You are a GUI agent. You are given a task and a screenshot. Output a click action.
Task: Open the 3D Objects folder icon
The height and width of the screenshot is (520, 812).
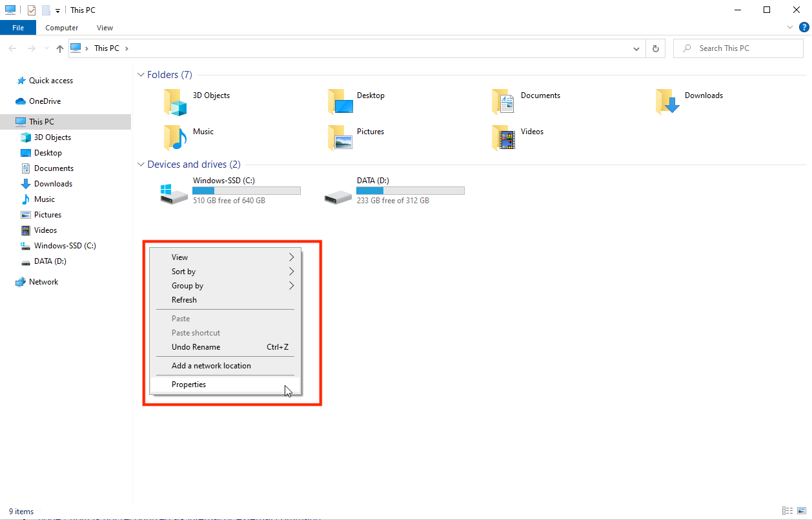point(175,102)
